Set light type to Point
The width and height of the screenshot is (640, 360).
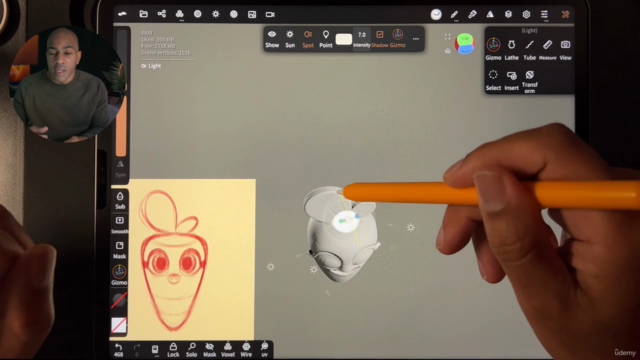click(326, 39)
